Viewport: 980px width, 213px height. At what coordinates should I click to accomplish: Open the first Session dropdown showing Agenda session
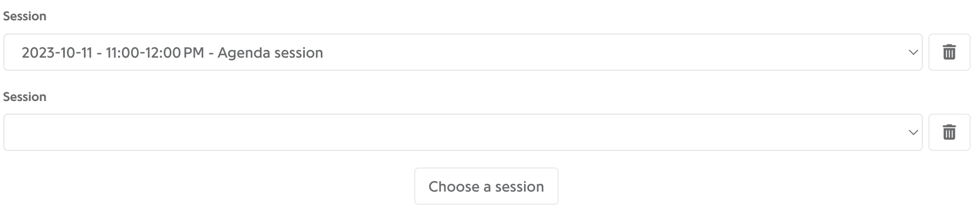tap(463, 52)
